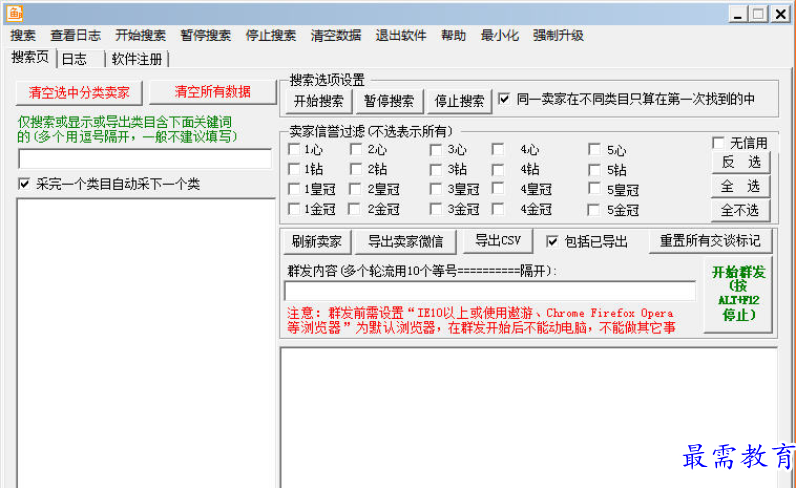
Task: Click the 导出卖家微信 button
Action: point(405,242)
